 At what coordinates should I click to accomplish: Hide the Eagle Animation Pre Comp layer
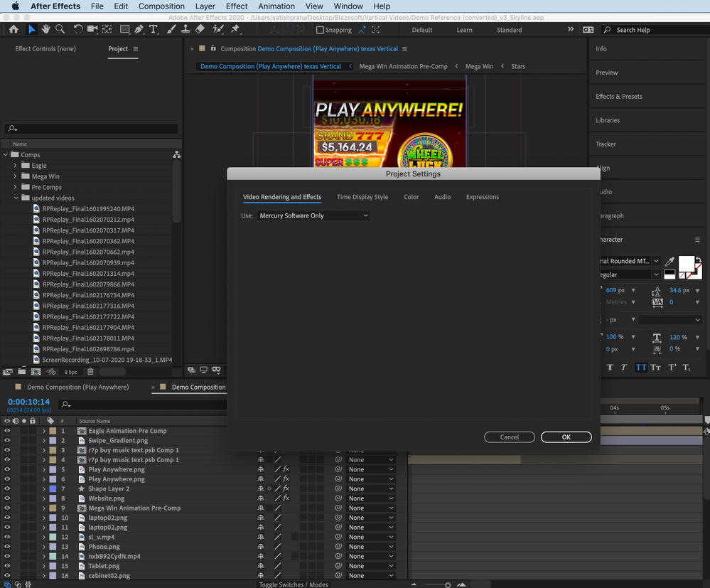click(x=7, y=431)
